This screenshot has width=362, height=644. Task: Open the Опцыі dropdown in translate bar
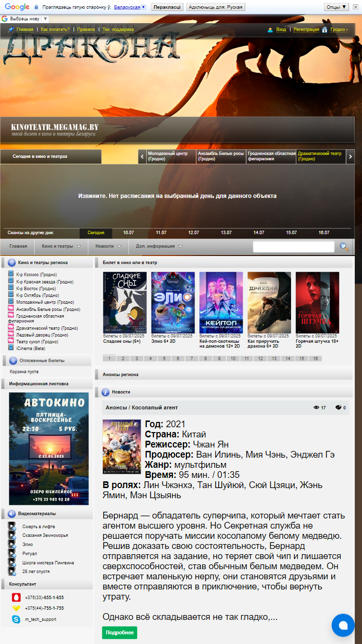pos(336,7)
